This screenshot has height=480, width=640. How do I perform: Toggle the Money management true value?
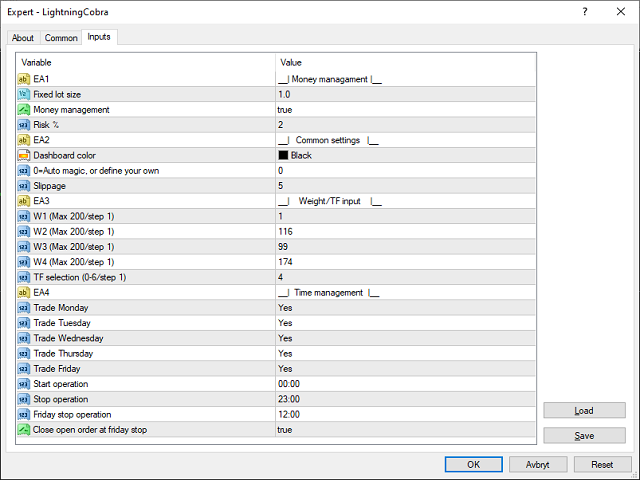point(286,109)
